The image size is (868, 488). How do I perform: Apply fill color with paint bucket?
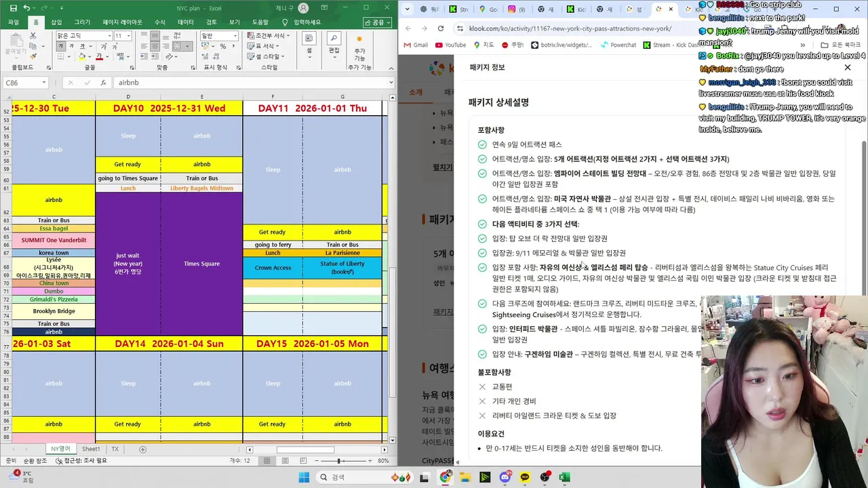(x=81, y=56)
